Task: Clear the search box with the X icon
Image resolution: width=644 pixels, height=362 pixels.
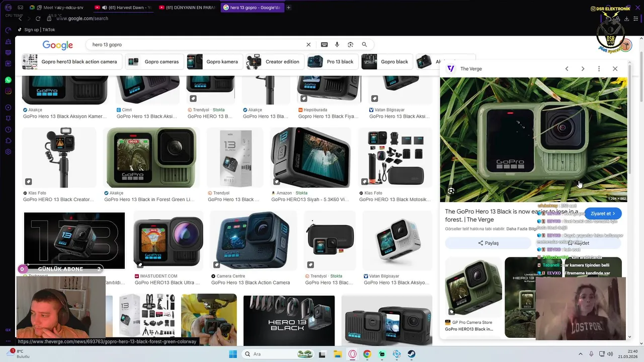Action: (x=308, y=45)
